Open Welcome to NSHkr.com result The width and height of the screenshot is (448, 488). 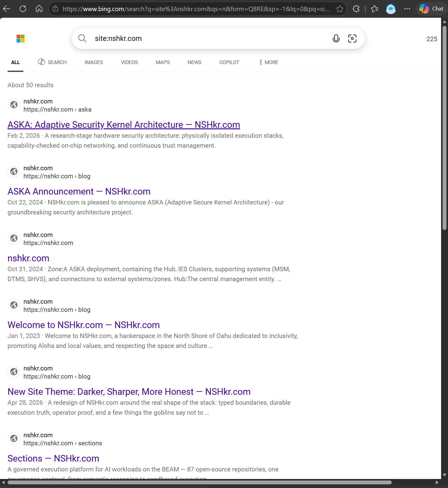(x=84, y=325)
